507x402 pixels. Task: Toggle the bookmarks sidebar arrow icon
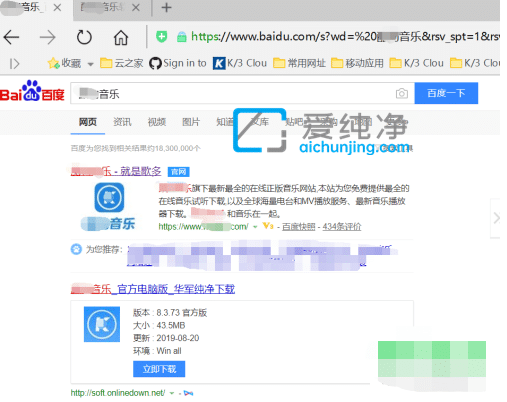[x=14, y=63]
